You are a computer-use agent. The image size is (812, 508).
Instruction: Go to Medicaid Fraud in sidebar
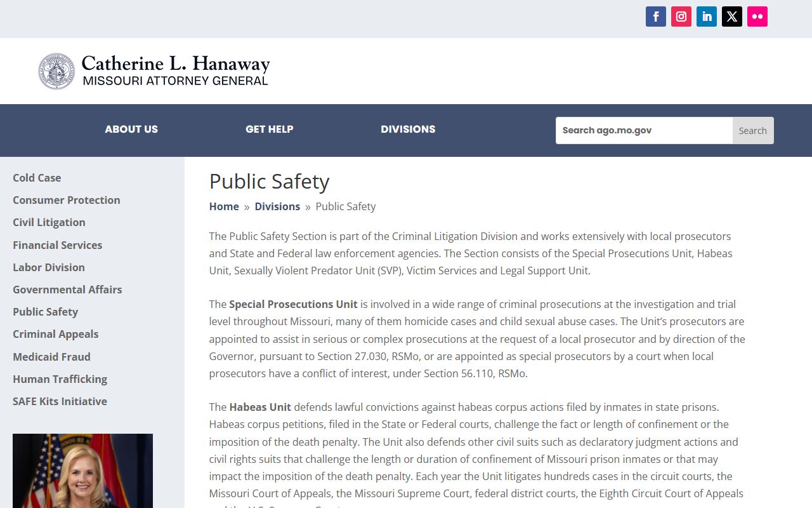(51, 357)
